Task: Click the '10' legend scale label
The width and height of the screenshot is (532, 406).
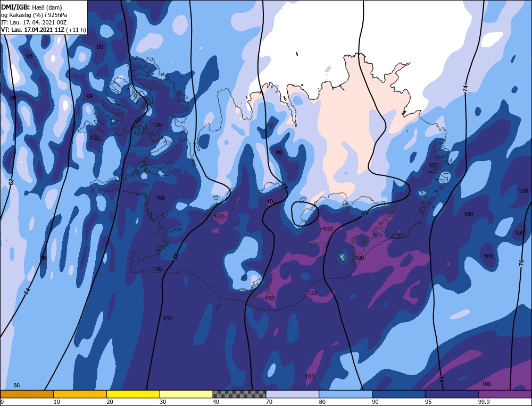Action: pos(57,402)
